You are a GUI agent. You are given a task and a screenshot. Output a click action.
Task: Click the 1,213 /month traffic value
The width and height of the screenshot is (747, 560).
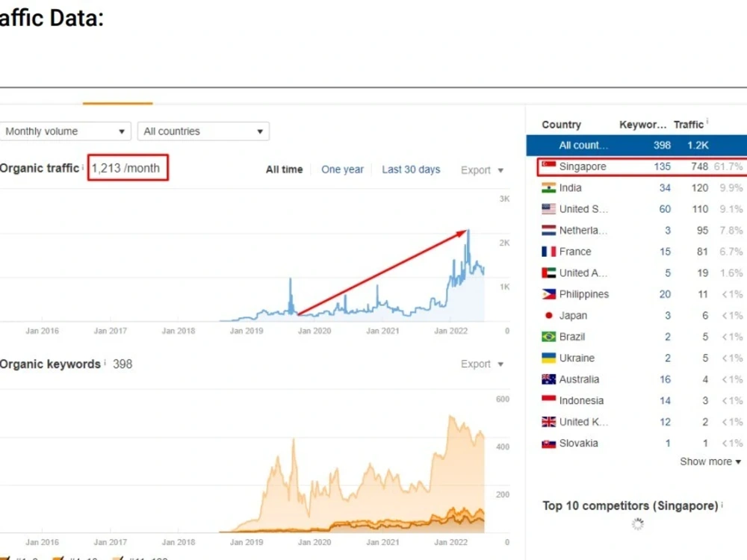(x=125, y=168)
